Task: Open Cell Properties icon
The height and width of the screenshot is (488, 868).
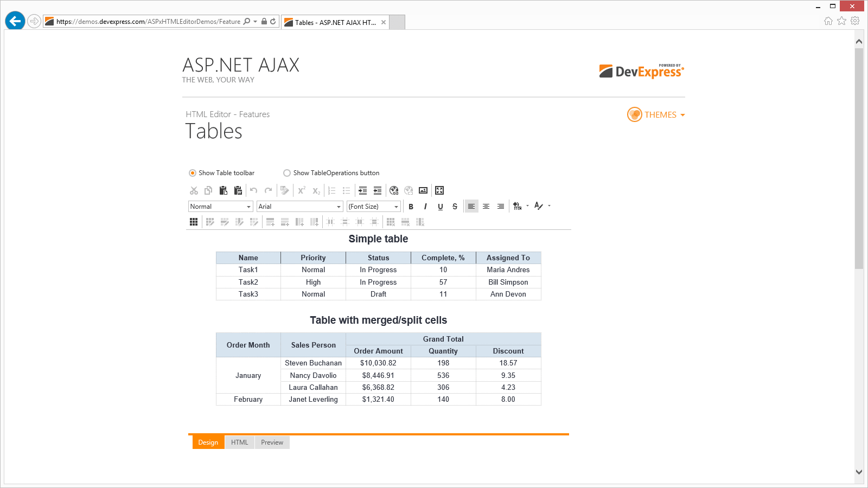Action: tap(254, 222)
